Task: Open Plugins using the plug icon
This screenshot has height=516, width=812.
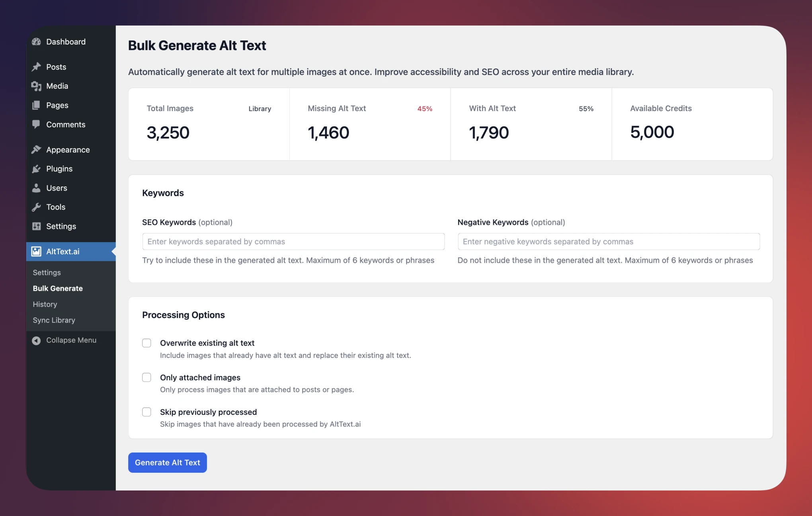Action: [x=37, y=168]
